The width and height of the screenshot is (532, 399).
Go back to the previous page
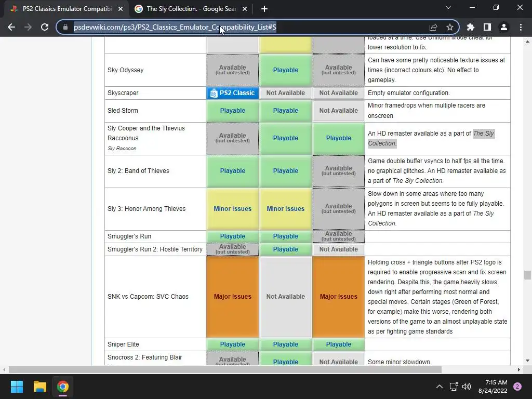tap(11, 27)
